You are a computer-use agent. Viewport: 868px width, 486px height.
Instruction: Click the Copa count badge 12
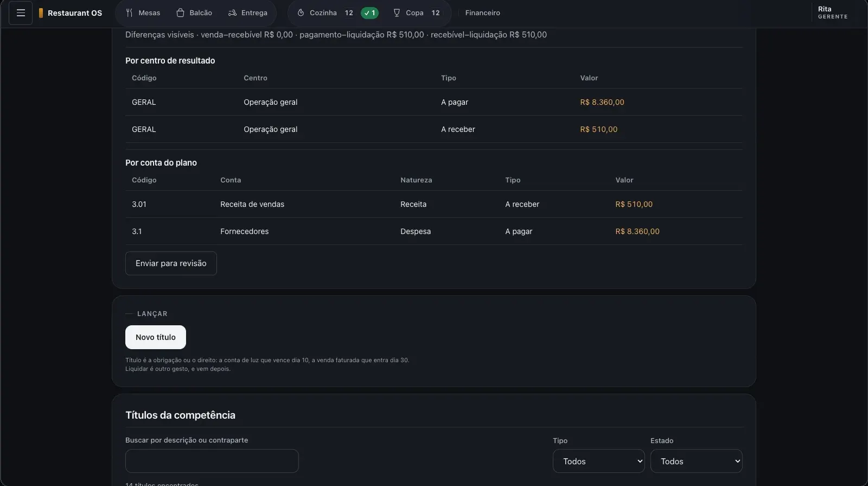pos(436,13)
